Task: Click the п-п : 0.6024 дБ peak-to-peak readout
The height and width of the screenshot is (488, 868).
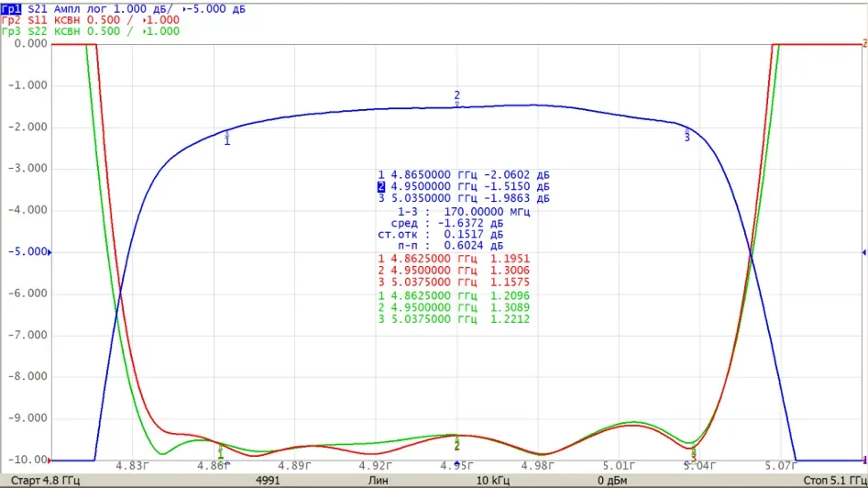Action: click(x=451, y=246)
